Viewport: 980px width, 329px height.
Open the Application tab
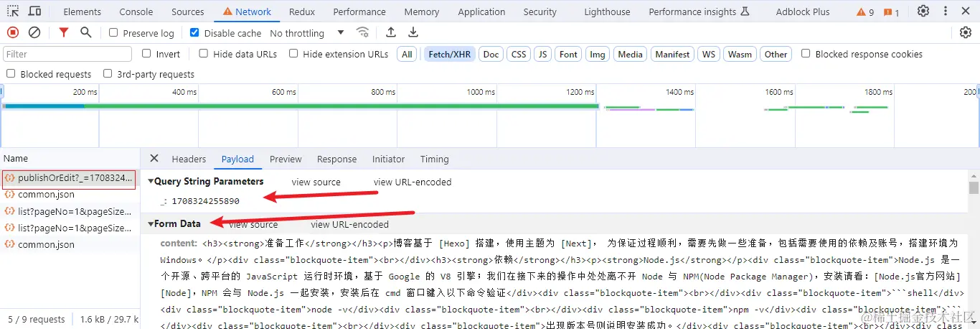pos(481,11)
